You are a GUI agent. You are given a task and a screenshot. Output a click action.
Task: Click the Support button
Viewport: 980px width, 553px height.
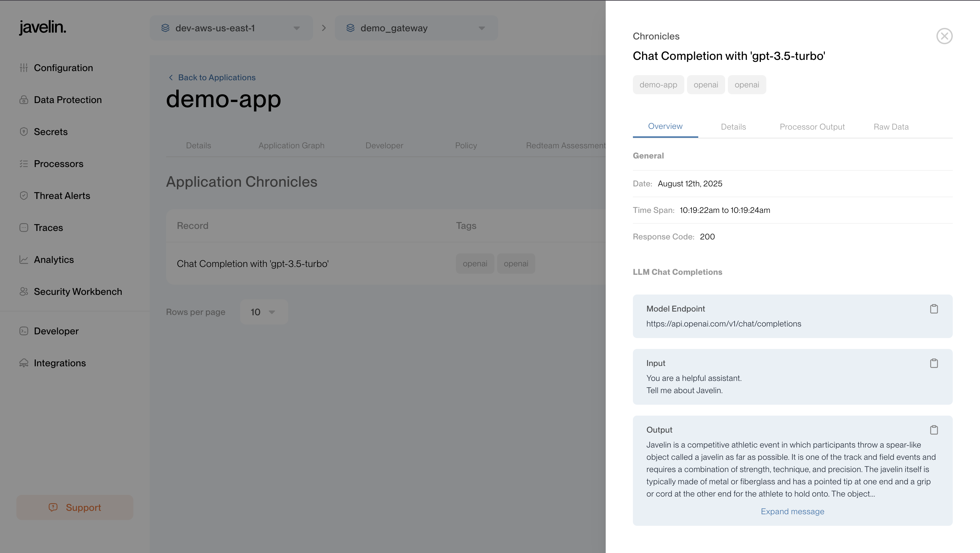coord(75,507)
